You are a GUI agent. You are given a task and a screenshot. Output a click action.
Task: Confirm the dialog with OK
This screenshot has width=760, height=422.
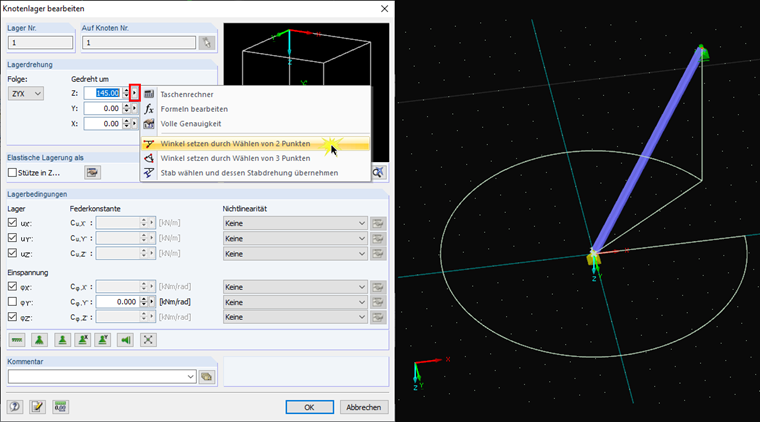309,407
